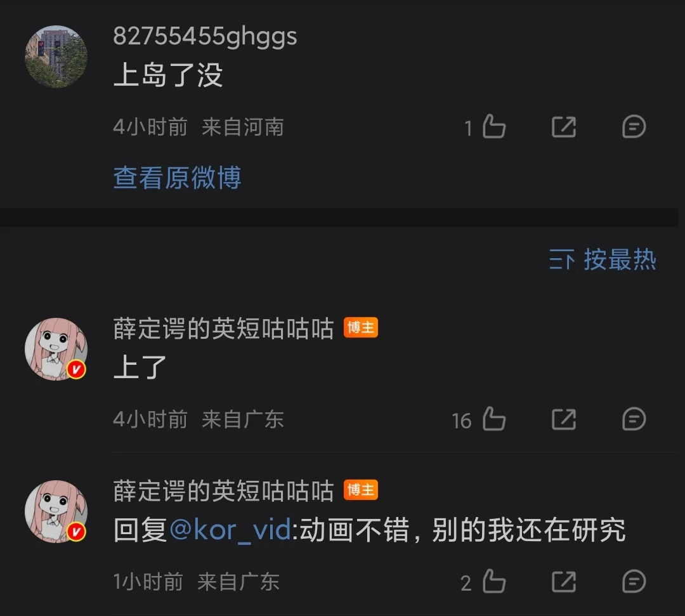Tap the 博主 badge on the 上了 comment
This screenshot has height=616, width=685.
point(361,327)
